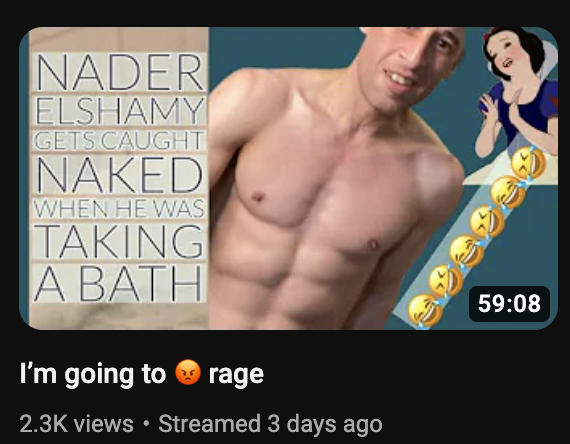
Task: Click the "Streamed 3 days ago" label
Action: [x=270, y=424]
